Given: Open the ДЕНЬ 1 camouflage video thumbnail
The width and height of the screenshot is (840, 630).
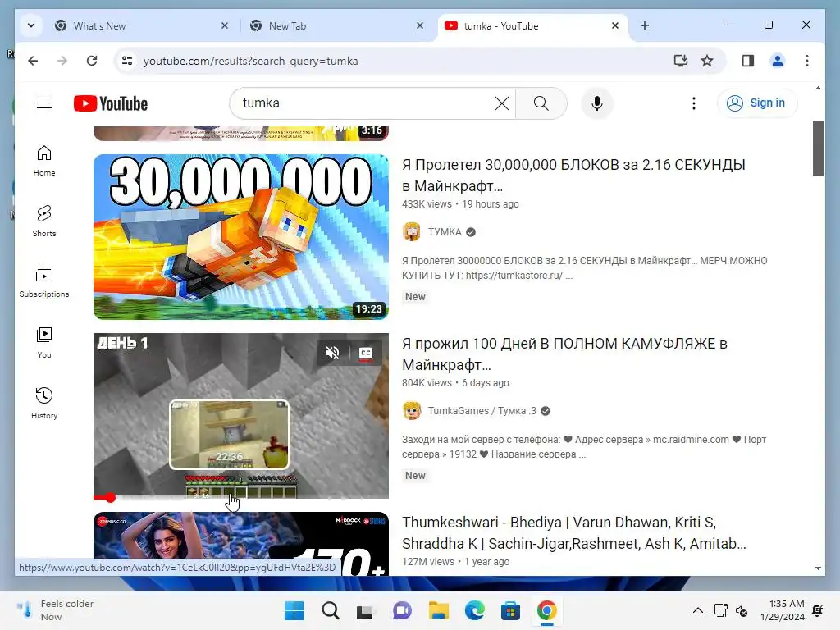Looking at the screenshot, I should tap(241, 416).
